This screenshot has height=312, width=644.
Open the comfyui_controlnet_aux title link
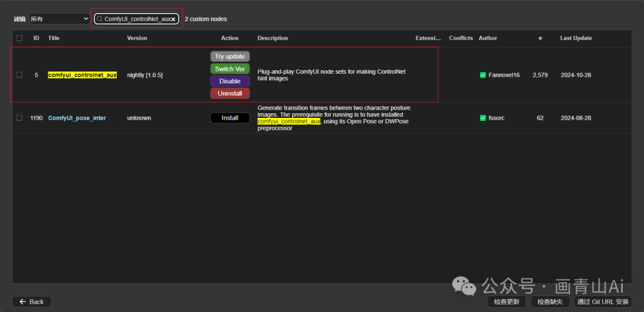point(82,75)
